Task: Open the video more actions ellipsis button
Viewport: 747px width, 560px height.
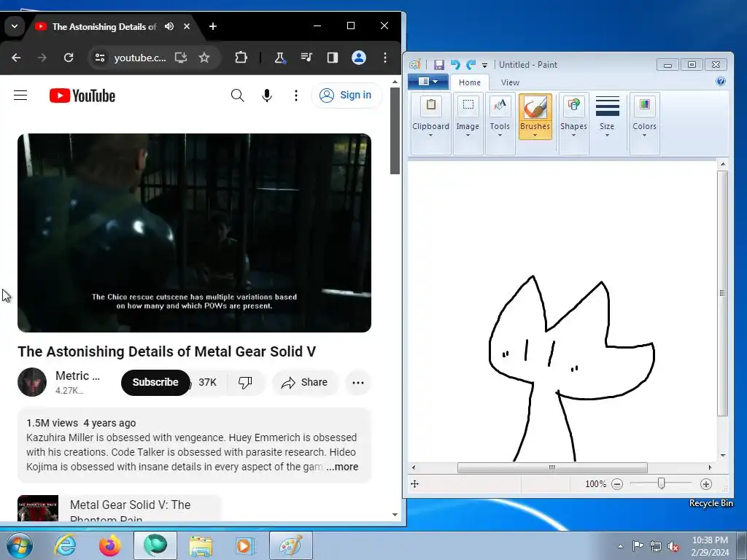Action: click(357, 382)
